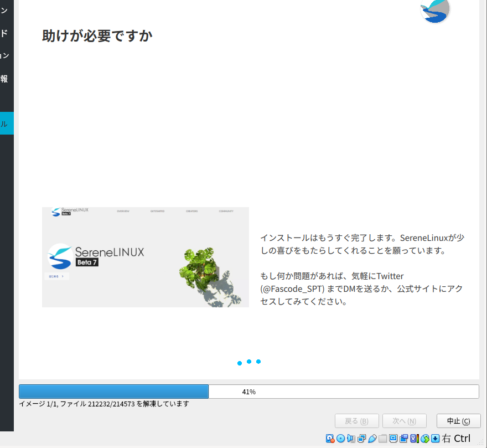This screenshot has width=487, height=448.
Task: Click the disabled 戻る (B) back button
Action: [356, 421]
